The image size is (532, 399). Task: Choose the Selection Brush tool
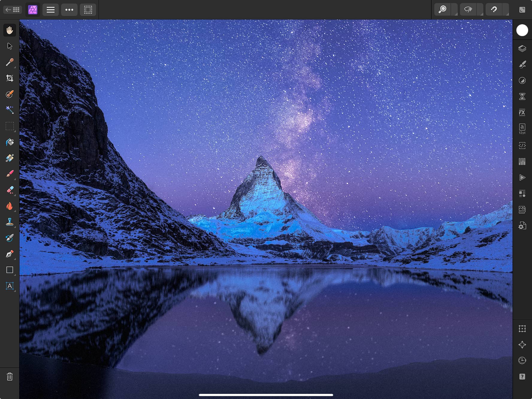[x=10, y=94]
